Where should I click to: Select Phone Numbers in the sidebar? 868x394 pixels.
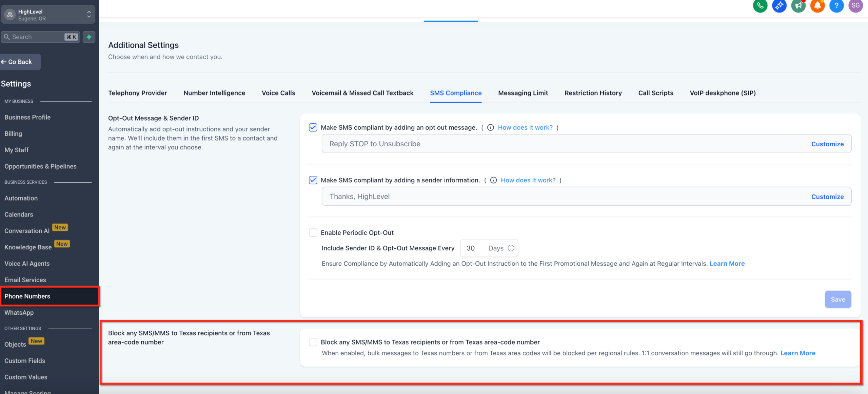point(27,296)
